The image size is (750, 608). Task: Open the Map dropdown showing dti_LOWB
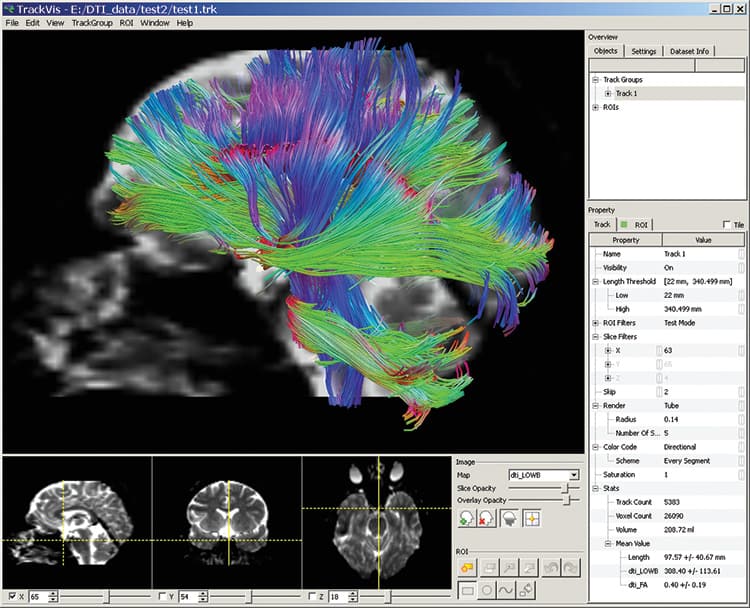point(544,475)
